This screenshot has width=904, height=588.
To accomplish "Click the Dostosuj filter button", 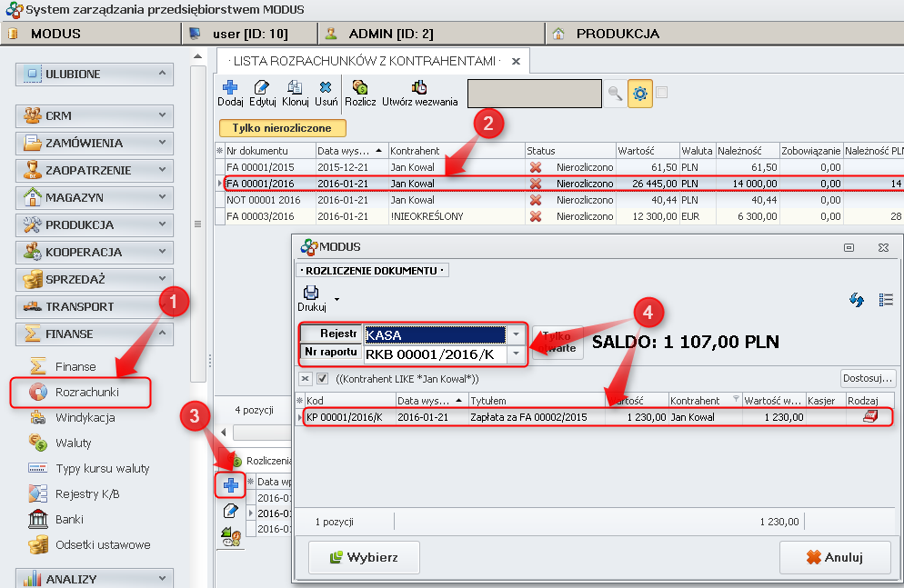I will [x=867, y=378].
